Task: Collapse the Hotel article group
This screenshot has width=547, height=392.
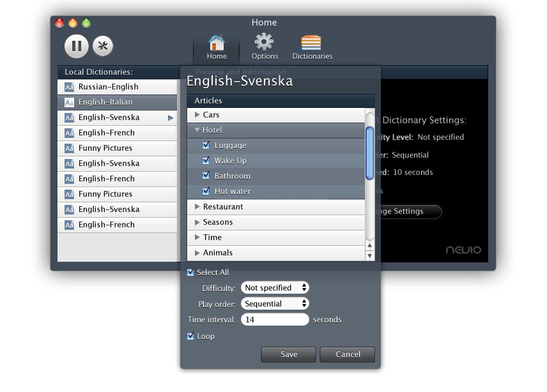Action: pyautogui.click(x=197, y=130)
